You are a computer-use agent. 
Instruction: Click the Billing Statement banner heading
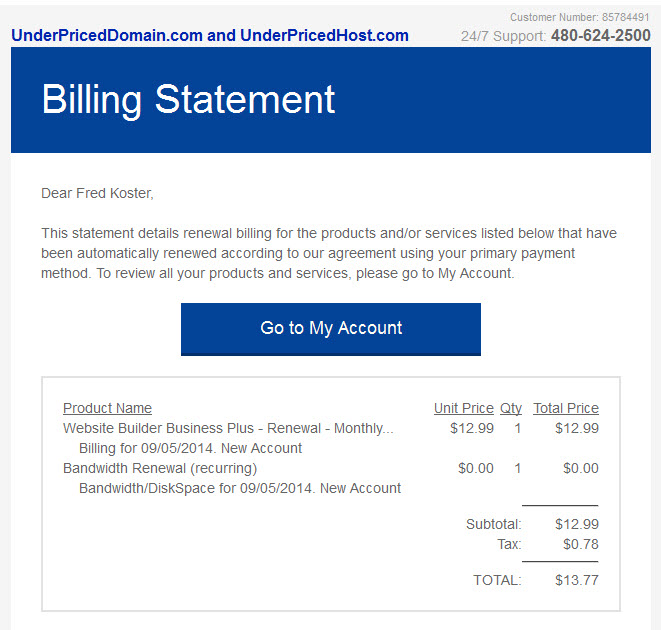click(x=188, y=100)
